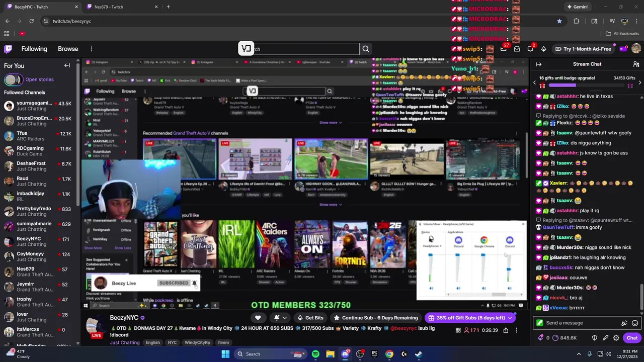Select the BeezyNYC - Twitch tab
Viewport: 644px width, 362px height.
(42, 7)
